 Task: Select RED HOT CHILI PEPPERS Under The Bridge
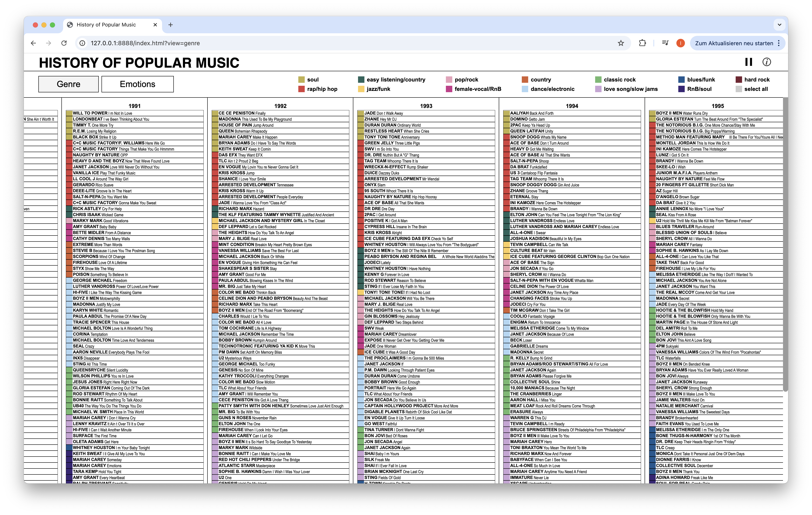(x=280, y=460)
